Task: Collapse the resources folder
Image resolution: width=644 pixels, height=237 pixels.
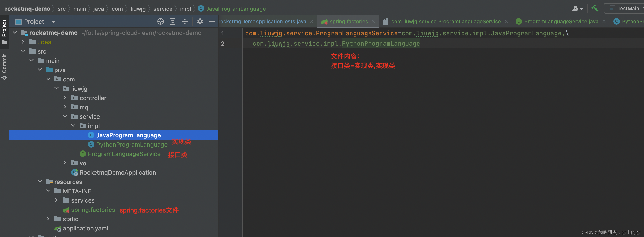Action: 40,181
